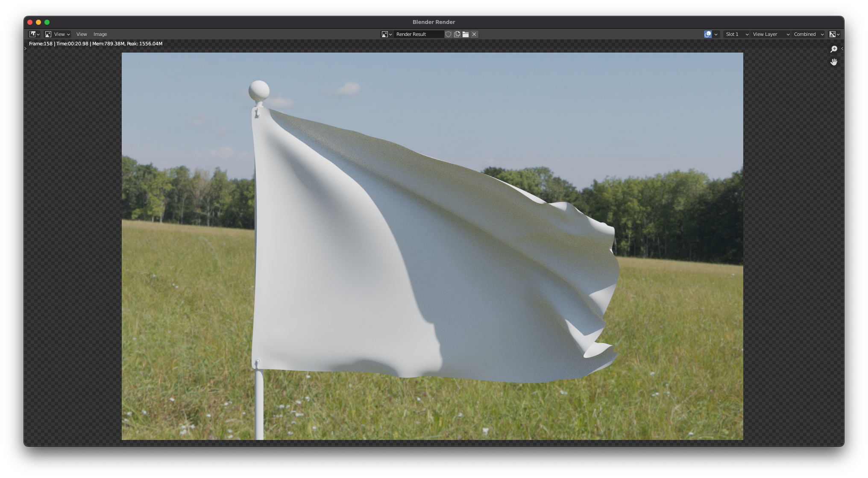Viewport: 868px width, 478px height.
Task: Click the Render Result name field
Action: (x=419, y=34)
